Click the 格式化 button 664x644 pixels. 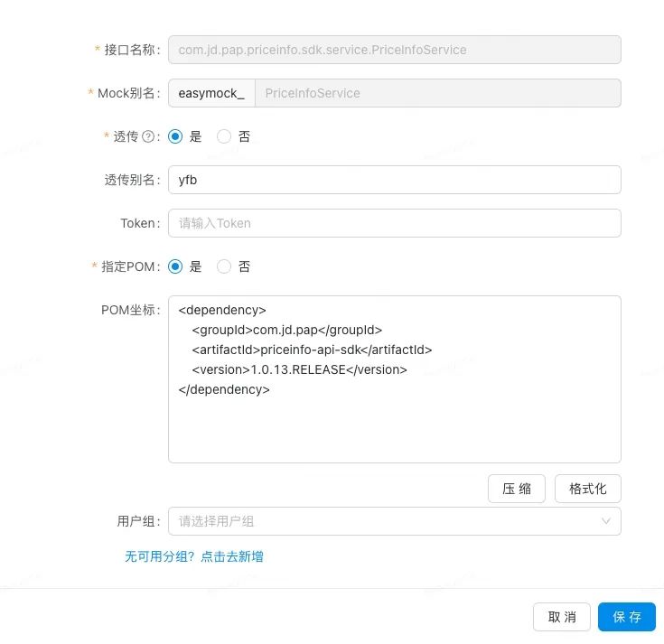[x=587, y=489]
